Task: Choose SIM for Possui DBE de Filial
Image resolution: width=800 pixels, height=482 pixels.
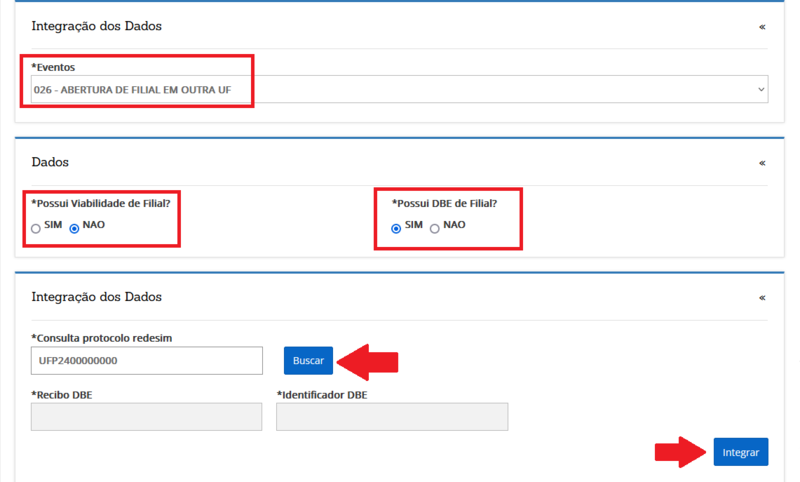Action: point(396,227)
